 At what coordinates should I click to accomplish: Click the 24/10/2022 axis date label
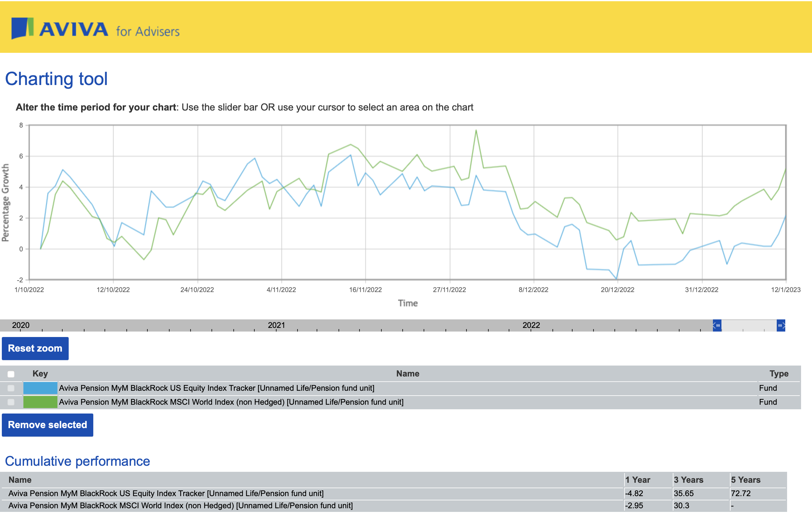tap(197, 290)
